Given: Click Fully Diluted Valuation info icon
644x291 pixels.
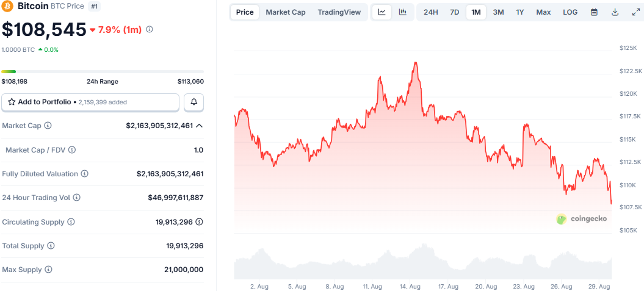Looking at the screenshot, I should 85,174.
